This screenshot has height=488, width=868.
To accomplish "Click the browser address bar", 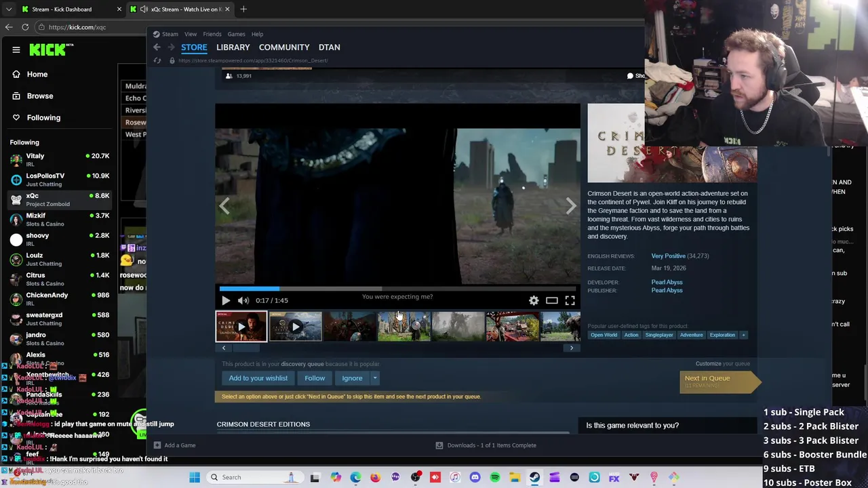I will point(92,27).
